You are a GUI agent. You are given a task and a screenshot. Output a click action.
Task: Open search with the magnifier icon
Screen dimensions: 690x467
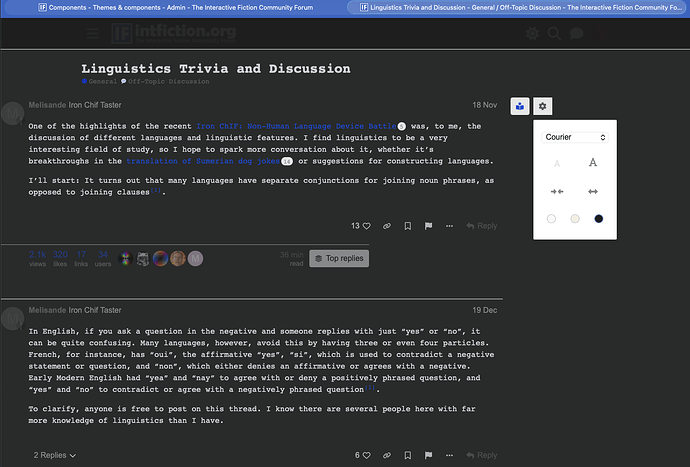554,33
